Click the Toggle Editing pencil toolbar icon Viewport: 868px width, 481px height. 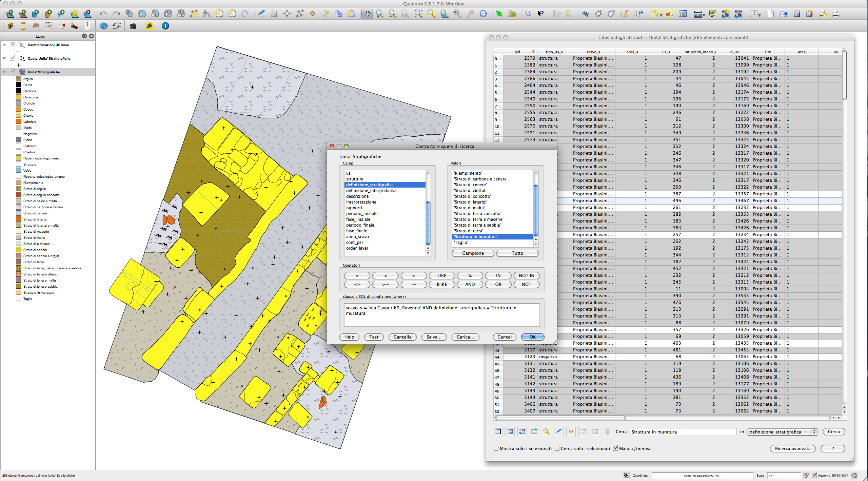[x=261, y=14]
